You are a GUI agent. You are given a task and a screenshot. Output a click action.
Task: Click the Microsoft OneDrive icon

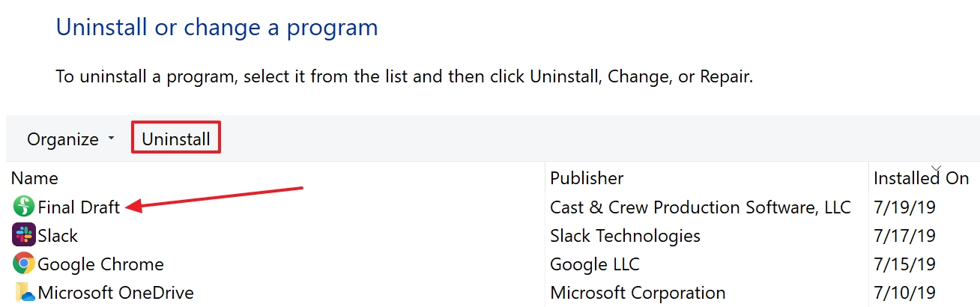24,293
